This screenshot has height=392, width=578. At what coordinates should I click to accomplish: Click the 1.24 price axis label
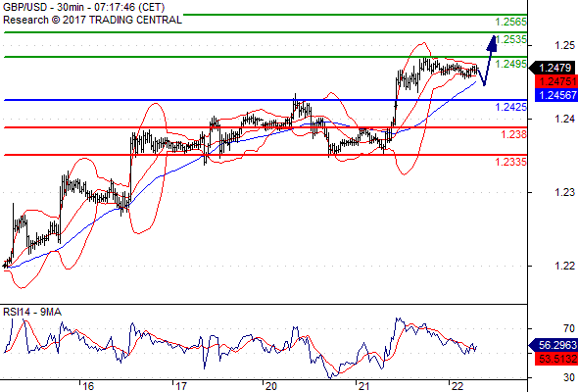[x=564, y=119]
